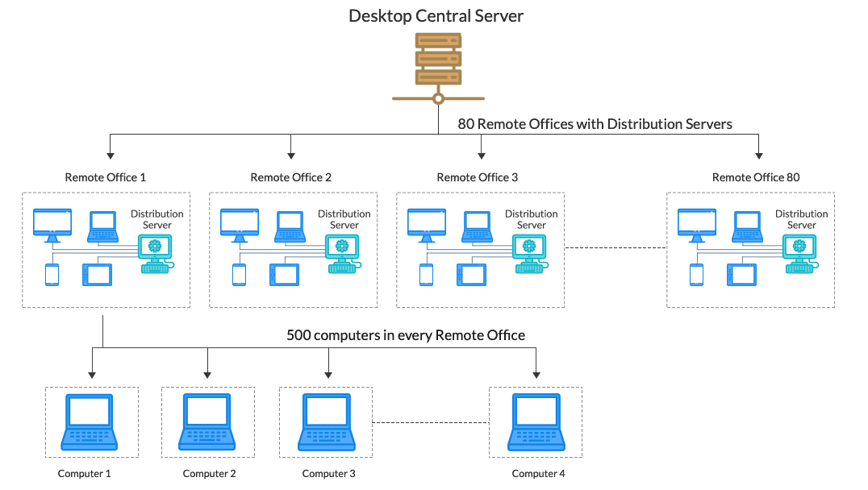
Task: Click the 'Remote Office 3' label
Action: point(478,177)
